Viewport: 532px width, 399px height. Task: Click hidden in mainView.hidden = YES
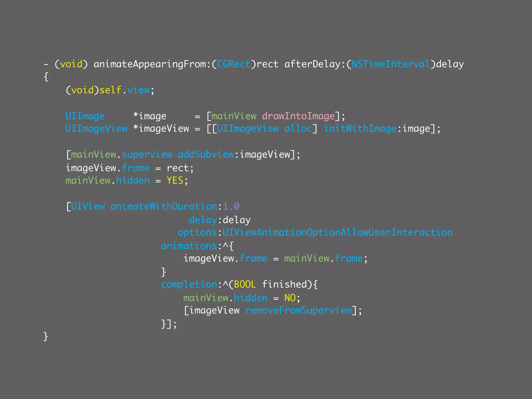pyautogui.click(x=133, y=180)
